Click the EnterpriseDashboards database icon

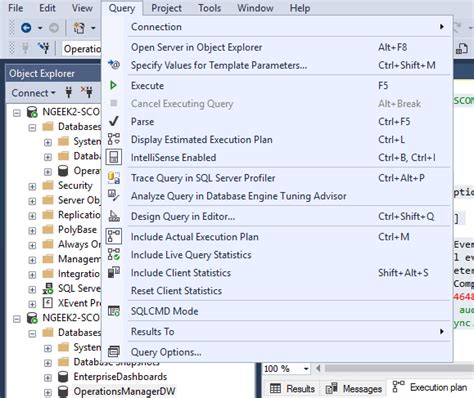63,377
